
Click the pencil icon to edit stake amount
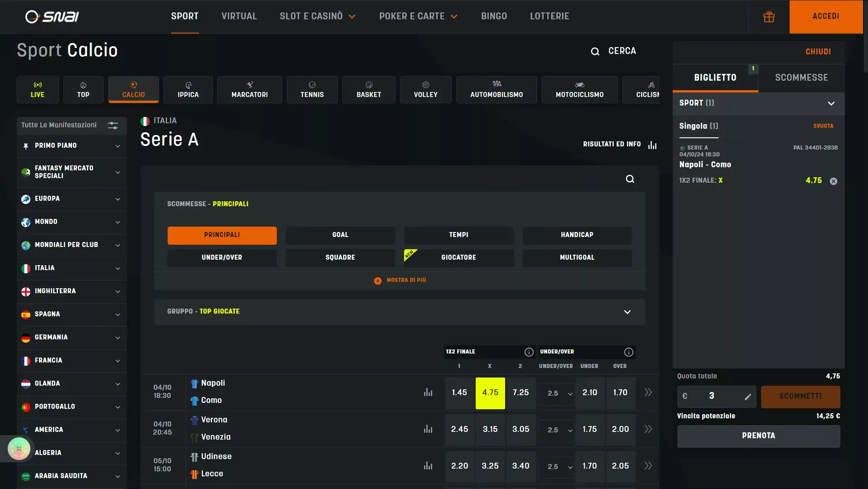pos(748,396)
